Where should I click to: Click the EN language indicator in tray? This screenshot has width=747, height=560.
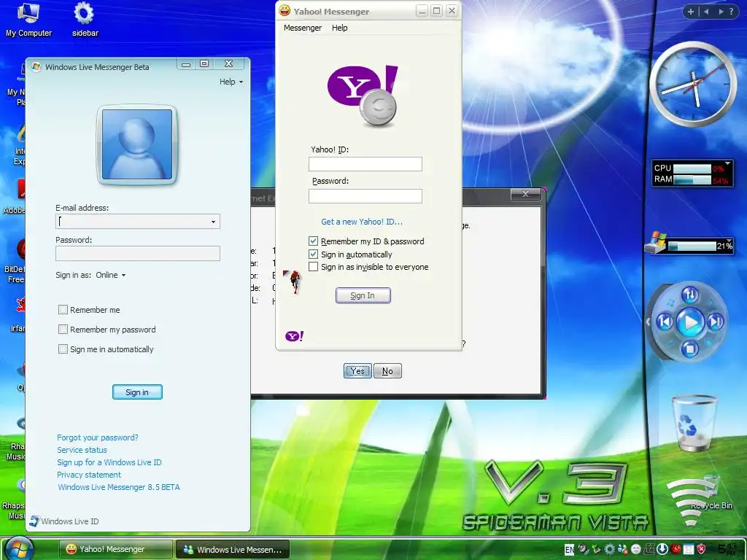click(x=569, y=550)
